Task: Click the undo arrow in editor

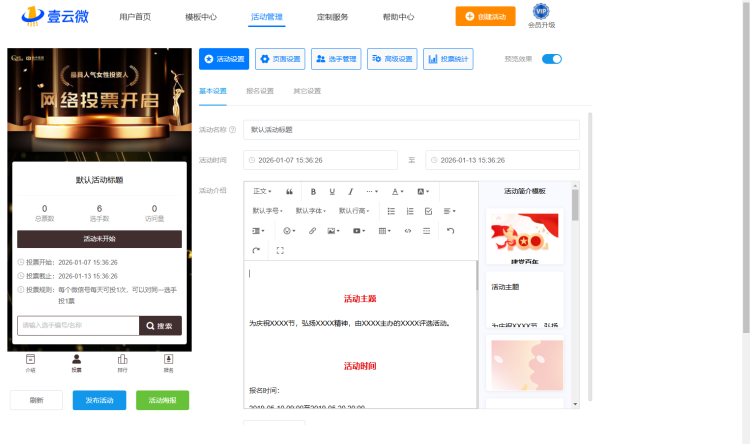Action: (x=450, y=231)
